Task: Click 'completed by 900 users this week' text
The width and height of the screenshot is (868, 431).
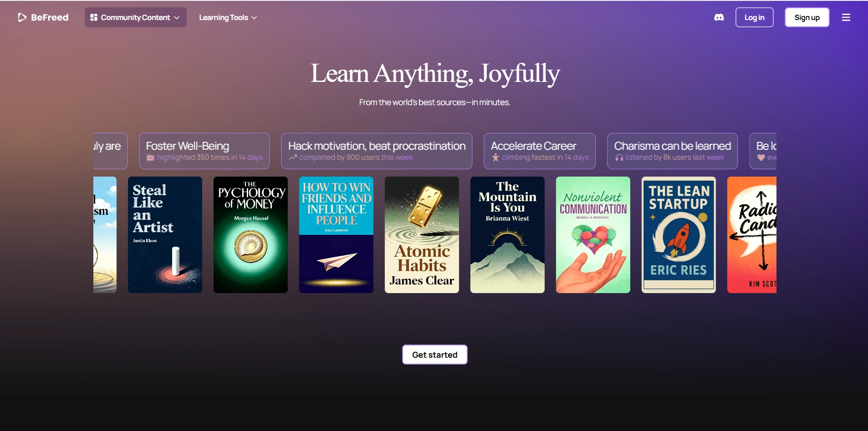Action: click(356, 157)
